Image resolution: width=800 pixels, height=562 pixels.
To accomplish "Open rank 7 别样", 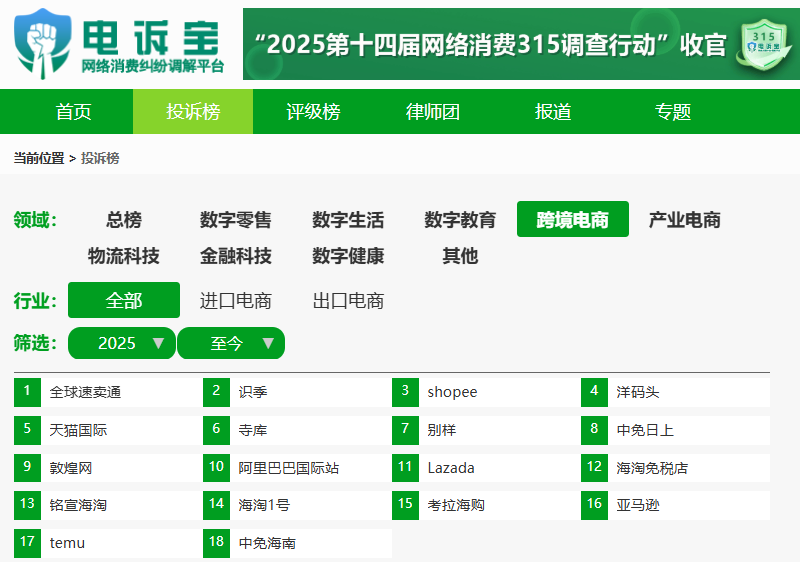I will point(486,430).
